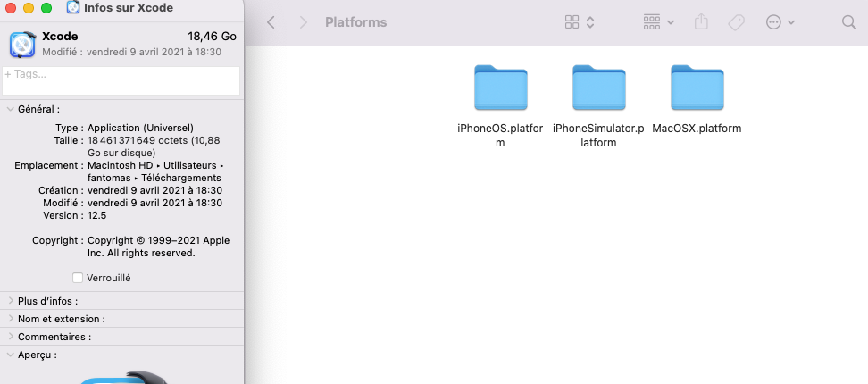Open the iPhoneOS.platform folder
The height and width of the screenshot is (384, 868).
point(500,88)
